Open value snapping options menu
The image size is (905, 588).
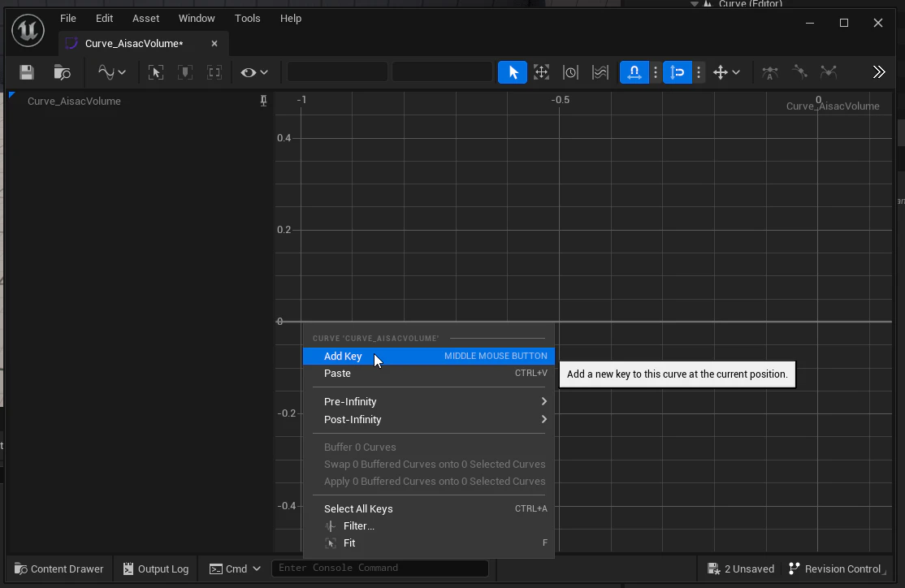[x=699, y=72]
